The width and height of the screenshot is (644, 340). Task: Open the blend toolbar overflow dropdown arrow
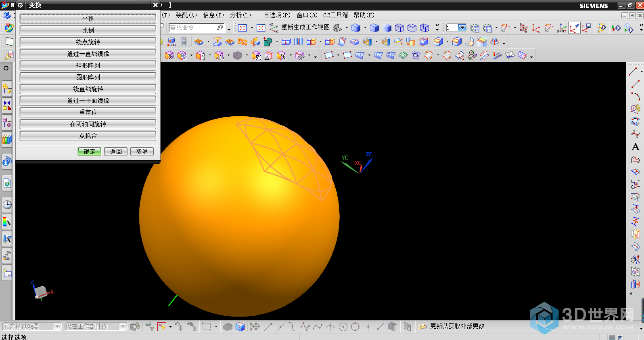(x=504, y=43)
